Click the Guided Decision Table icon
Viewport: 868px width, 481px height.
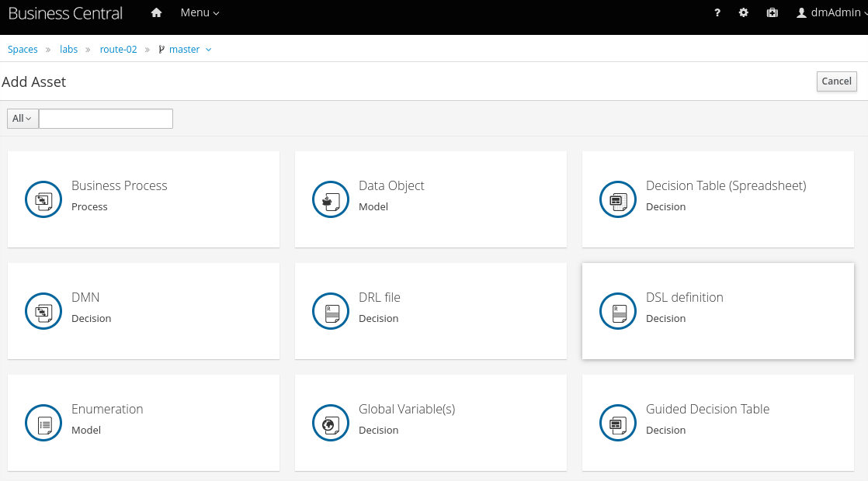click(618, 423)
